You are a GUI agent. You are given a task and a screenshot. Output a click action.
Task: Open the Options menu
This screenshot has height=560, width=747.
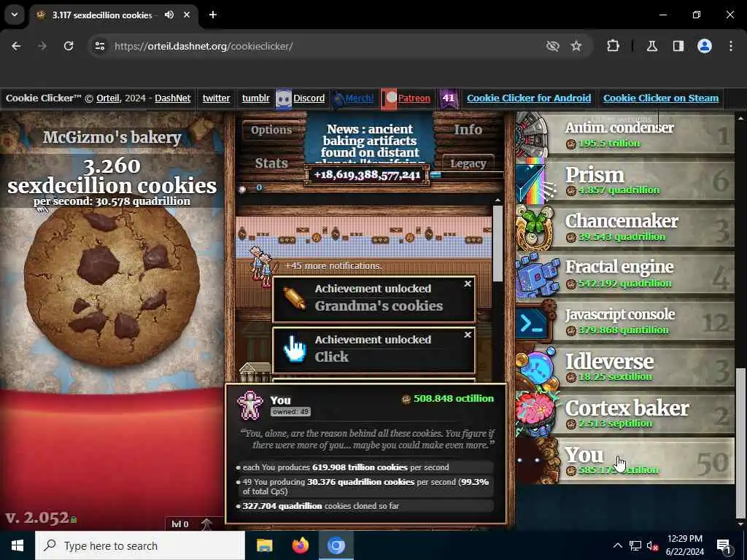click(271, 130)
